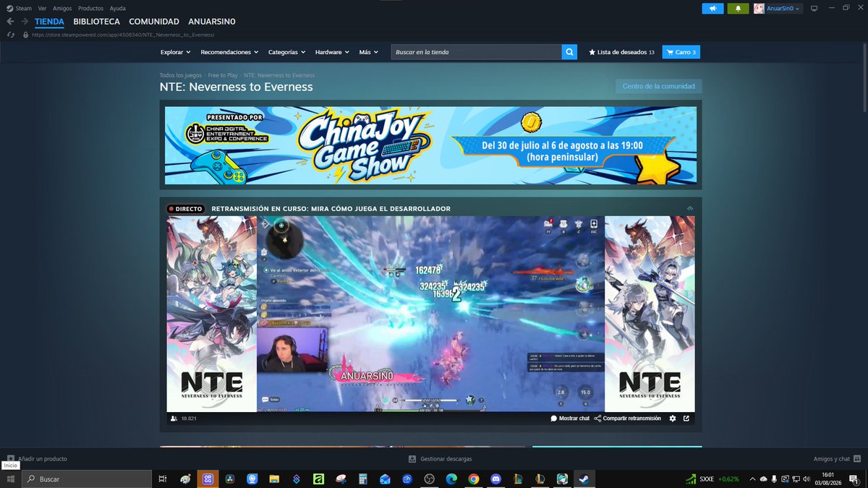Screen dimensions: 868x488
Task: Click the store URL address text
Action: (x=123, y=34)
